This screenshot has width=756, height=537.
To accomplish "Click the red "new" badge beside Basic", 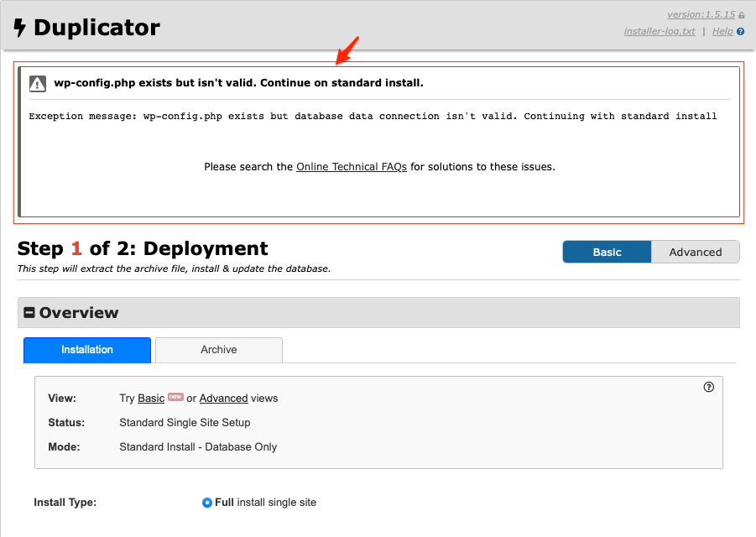I will pyautogui.click(x=175, y=397).
